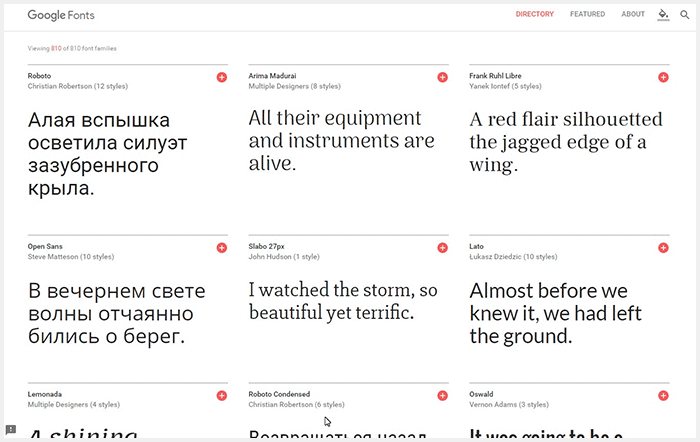This screenshot has width=700, height=442.
Task: Open the Roboto font name link
Action: pyautogui.click(x=40, y=75)
